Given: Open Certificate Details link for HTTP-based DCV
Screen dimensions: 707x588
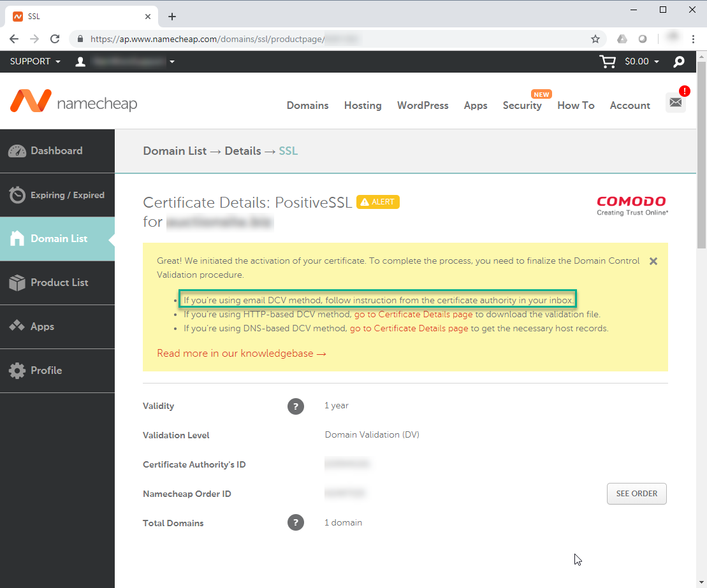Looking at the screenshot, I should (x=414, y=315).
